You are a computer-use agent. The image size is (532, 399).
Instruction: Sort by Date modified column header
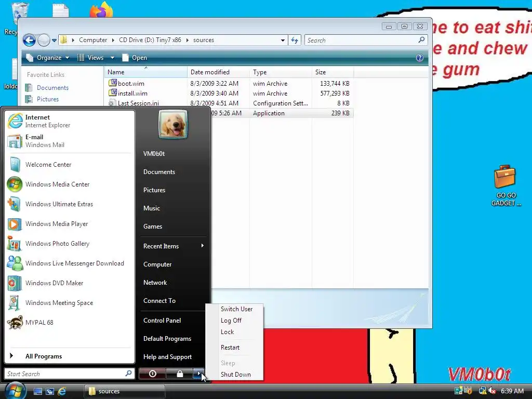pyautogui.click(x=218, y=72)
